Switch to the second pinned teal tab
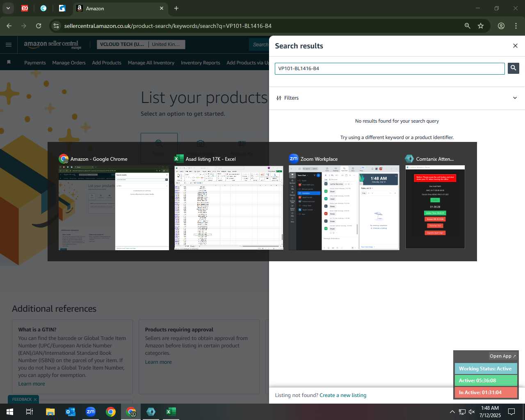Image resolution: width=525 pixels, height=420 pixels. tap(43, 8)
